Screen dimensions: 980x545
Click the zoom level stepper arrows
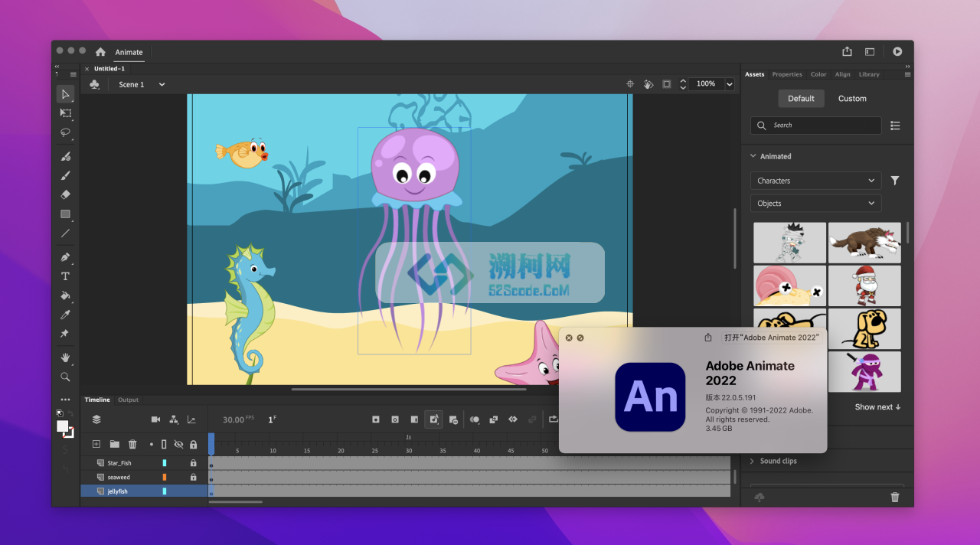[683, 84]
